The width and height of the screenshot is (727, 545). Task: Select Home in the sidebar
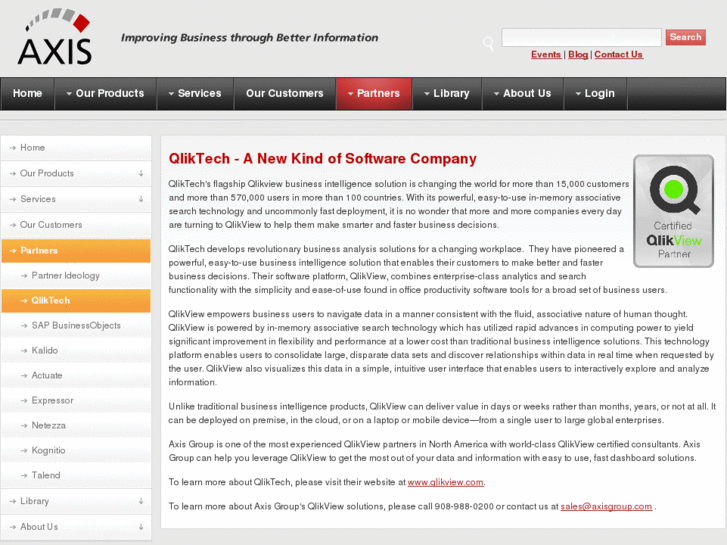tap(76, 148)
